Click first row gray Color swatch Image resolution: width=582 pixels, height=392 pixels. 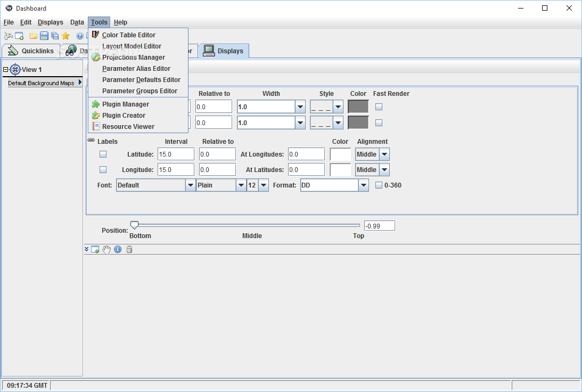pyautogui.click(x=358, y=107)
